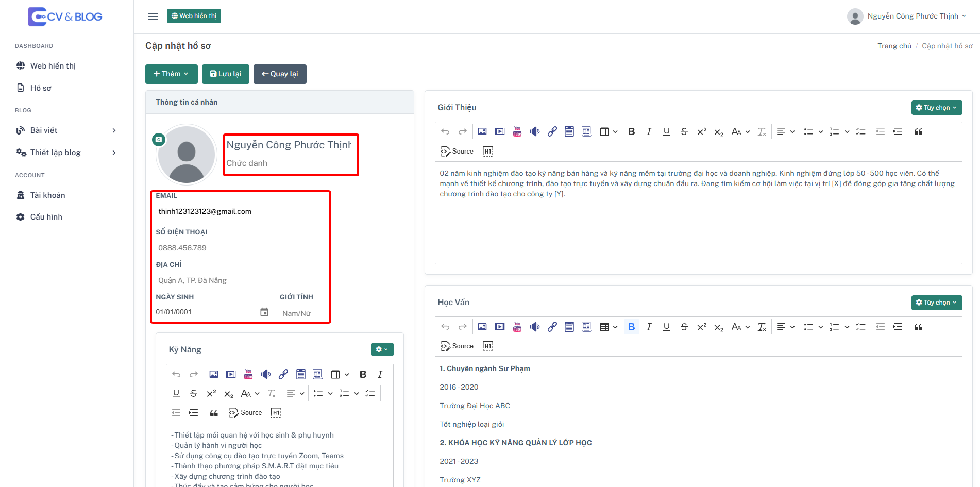Toggle active Bold button in Học Vấn editor

(x=632, y=327)
